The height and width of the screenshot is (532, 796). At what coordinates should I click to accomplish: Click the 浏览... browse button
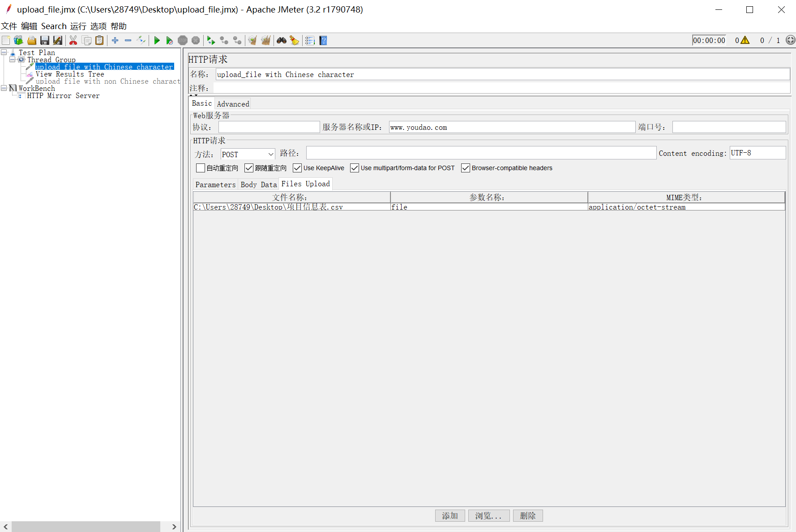tap(488, 516)
